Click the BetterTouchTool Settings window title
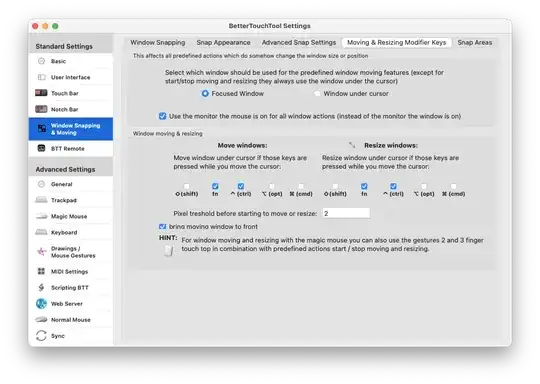 pyautogui.click(x=270, y=26)
